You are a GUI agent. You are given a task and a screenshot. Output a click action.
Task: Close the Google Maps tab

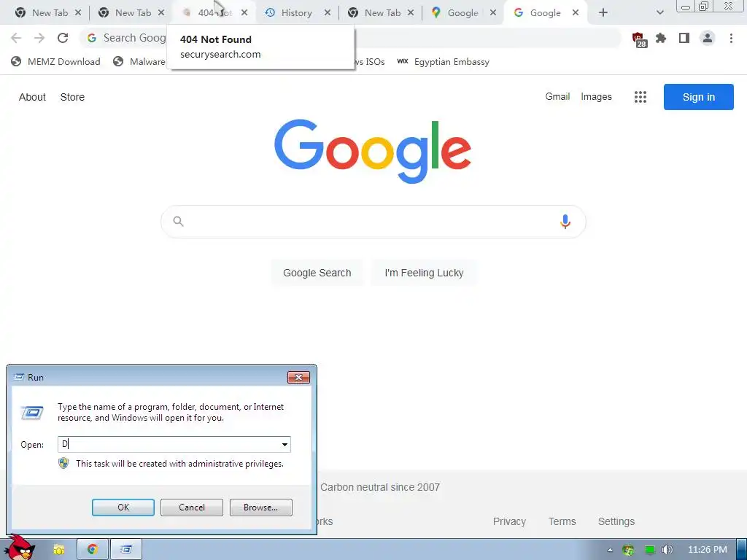(493, 13)
